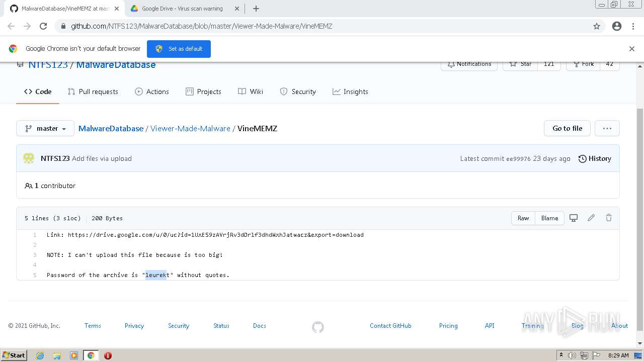Star the repository
The width and height of the screenshot is (644, 362).
(520, 64)
